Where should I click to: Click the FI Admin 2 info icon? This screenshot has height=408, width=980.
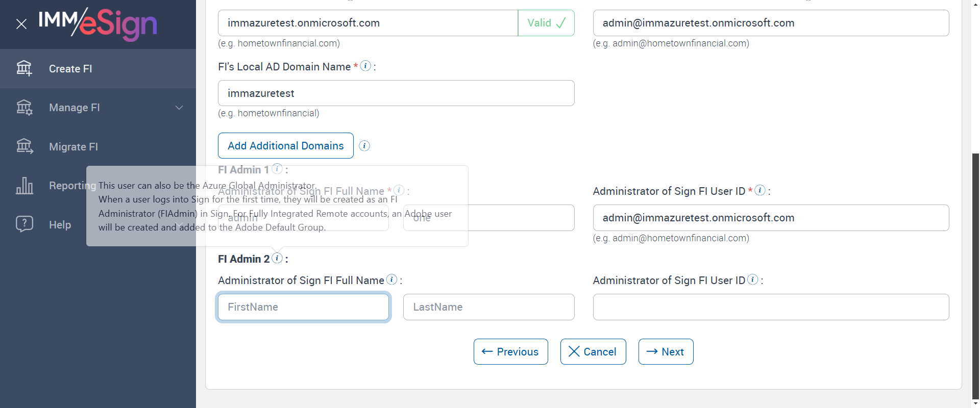pos(277,258)
